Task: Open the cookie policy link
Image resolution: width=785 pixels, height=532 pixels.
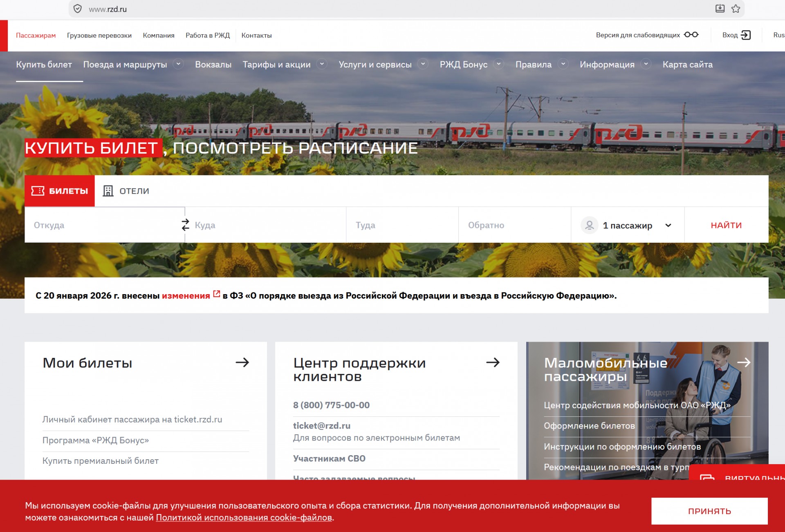Action: (x=244, y=517)
